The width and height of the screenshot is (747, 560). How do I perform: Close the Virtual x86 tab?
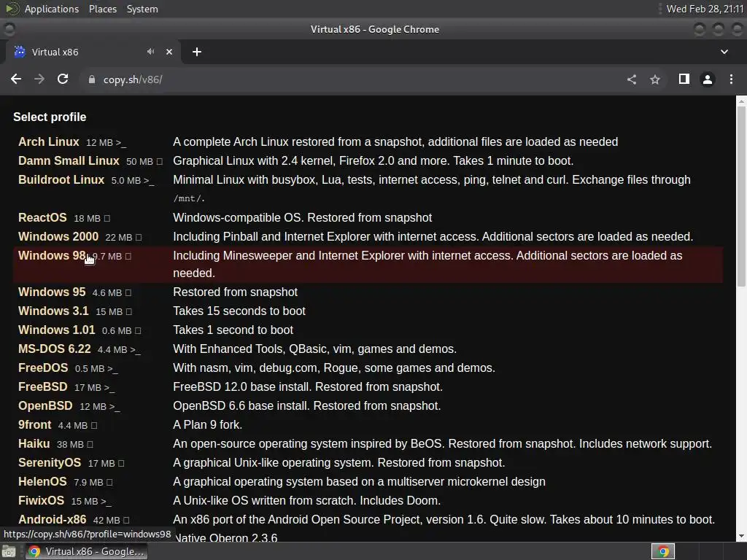pos(169,52)
